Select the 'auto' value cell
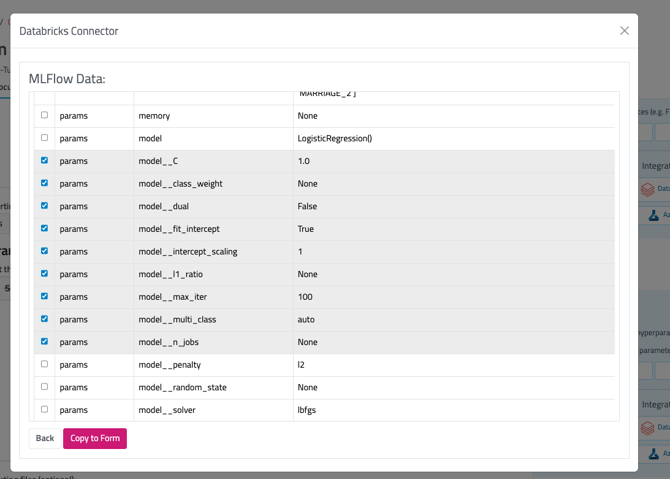This screenshot has width=670, height=479. 454,320
